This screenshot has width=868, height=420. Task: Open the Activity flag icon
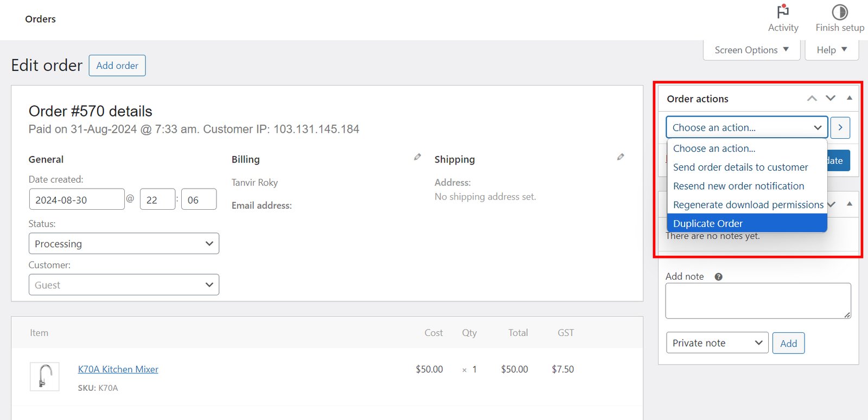pos(783,12)
